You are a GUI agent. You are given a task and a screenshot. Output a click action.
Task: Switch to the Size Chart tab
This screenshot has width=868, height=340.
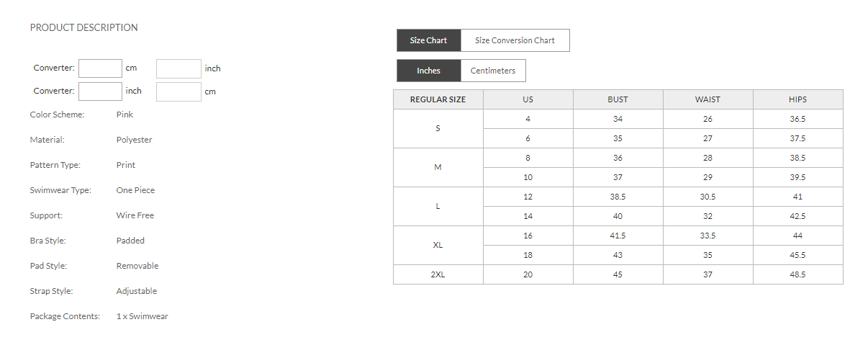pos(428,40)
